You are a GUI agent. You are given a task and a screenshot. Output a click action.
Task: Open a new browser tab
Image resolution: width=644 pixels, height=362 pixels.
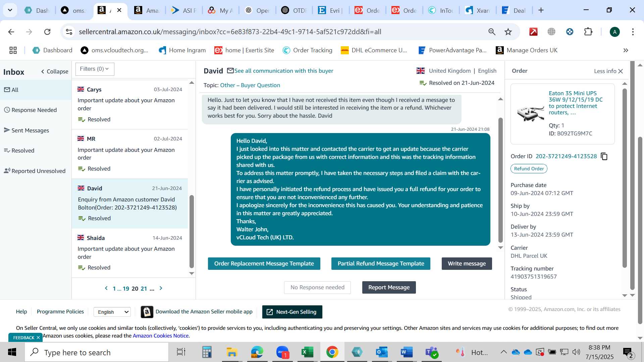pyautogui.click(x=541, y=10)
